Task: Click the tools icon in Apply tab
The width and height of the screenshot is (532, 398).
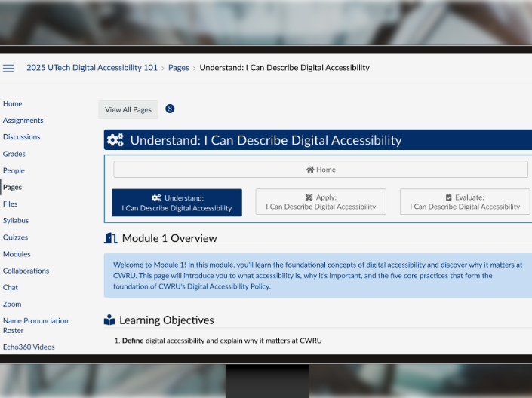Action: [x=309, y=197]
